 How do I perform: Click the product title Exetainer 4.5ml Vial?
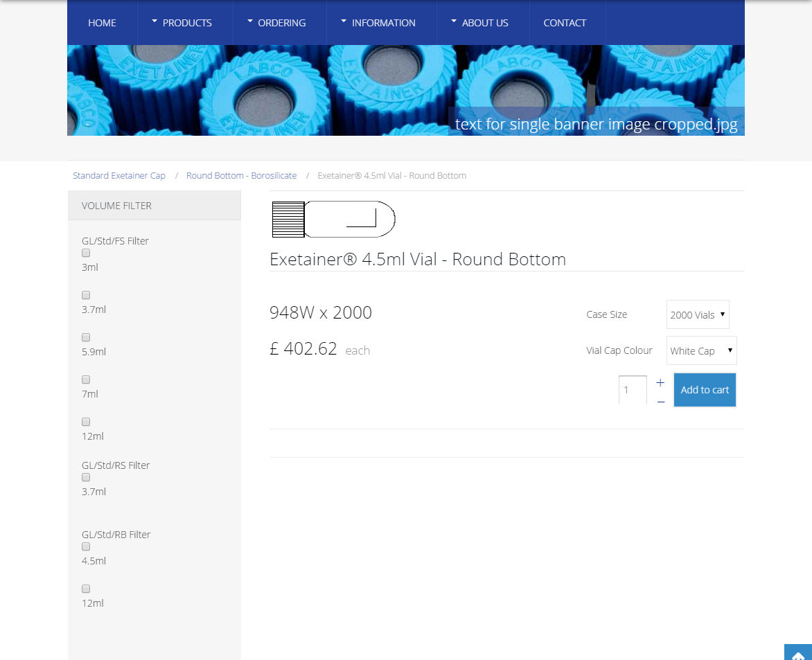coord(418,259)
